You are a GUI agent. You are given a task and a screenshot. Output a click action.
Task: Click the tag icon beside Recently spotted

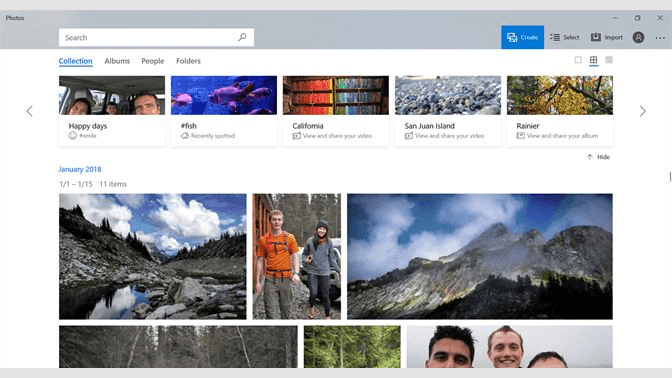(185, 136)
